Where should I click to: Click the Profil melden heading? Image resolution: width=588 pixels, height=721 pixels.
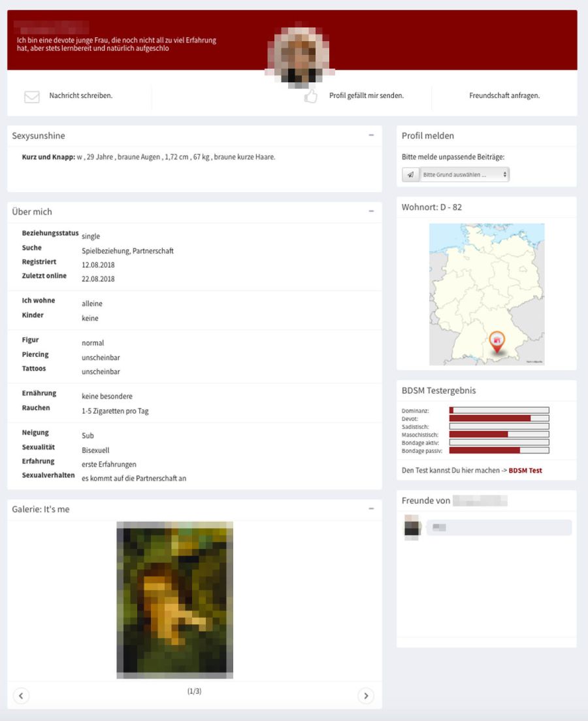tap(427, 136)
